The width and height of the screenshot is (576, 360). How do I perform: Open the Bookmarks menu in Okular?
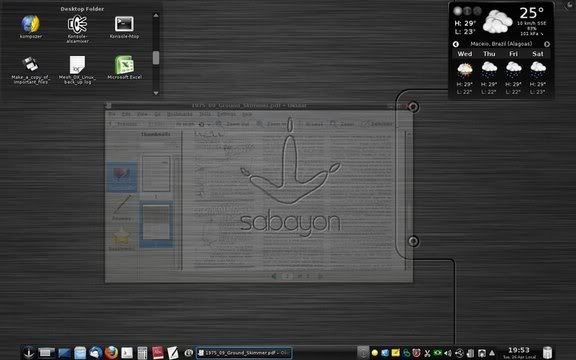(180, 114)
